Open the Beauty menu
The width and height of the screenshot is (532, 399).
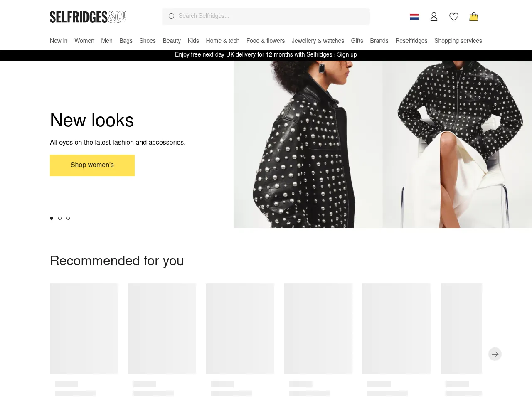point(172,41)
